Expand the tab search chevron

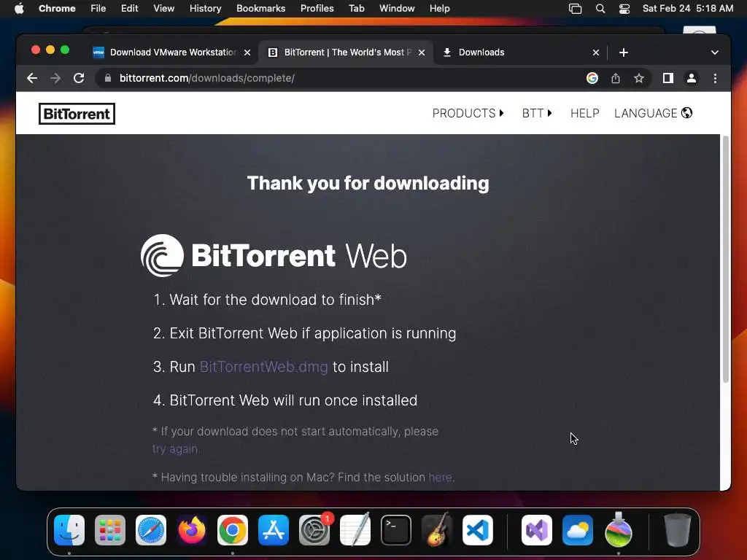(x=715, y=52)
